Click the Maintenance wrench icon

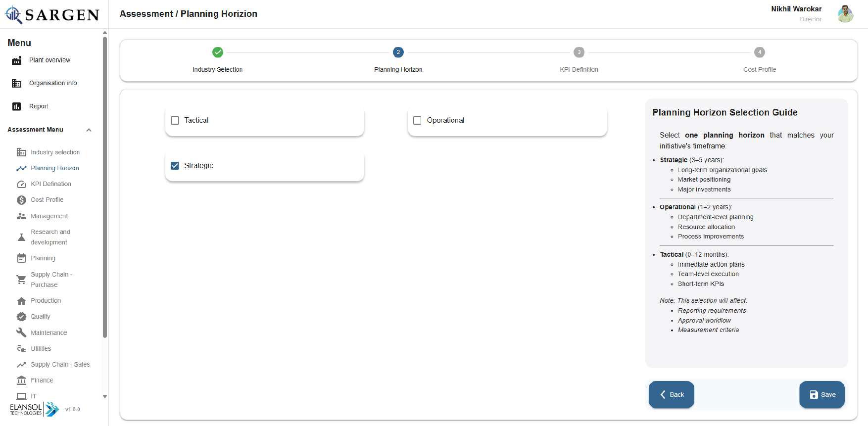pos(21,332)
